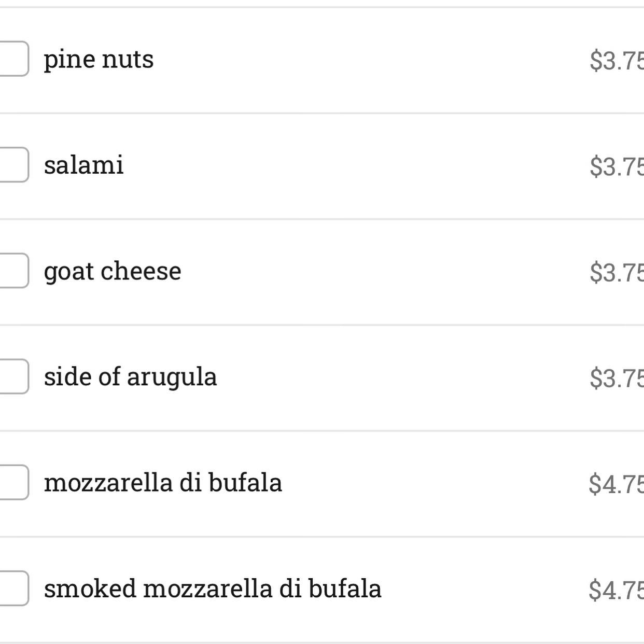The height and width of the screenshot is (644, 644).
Task: Tap the mozzarella di bufala $4.75 price
Action: (x=616, y=484)
